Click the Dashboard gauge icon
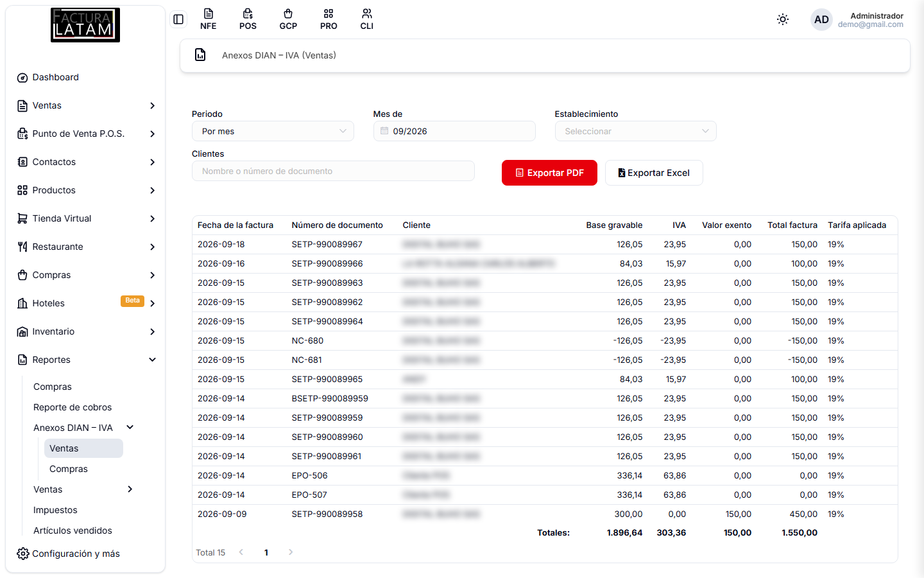This screenshot has height=578, width=924. 22,78
